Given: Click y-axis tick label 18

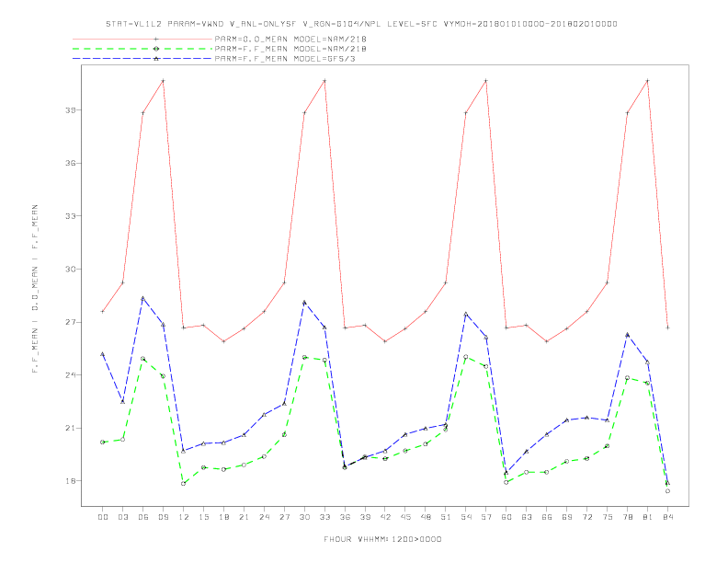Looking at the screenshot, I should (71, 481).
